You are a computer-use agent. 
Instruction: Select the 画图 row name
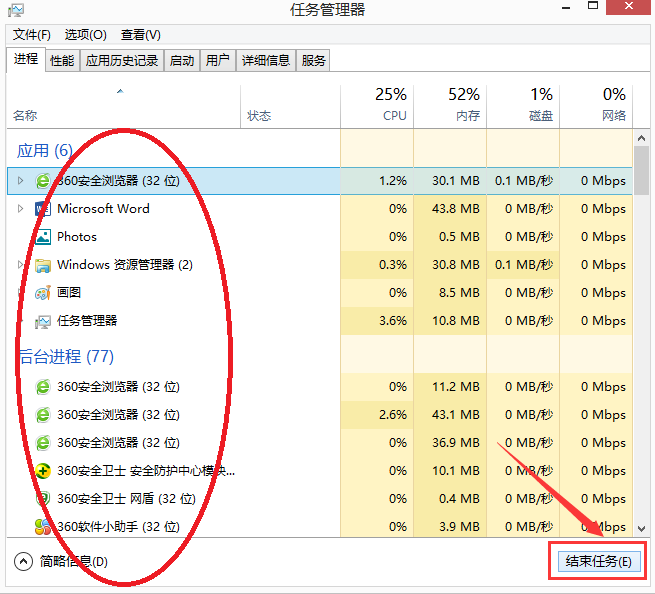(69, 292)
